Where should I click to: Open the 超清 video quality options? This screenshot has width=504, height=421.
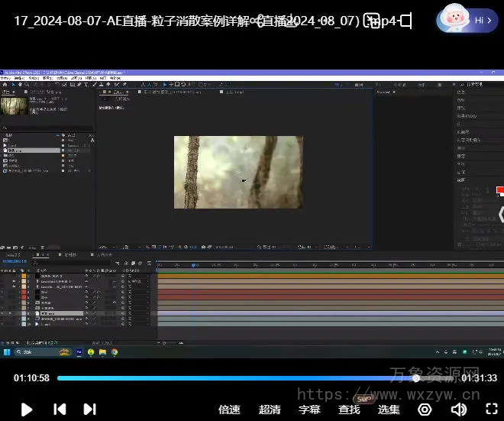(x=270, y=410)
